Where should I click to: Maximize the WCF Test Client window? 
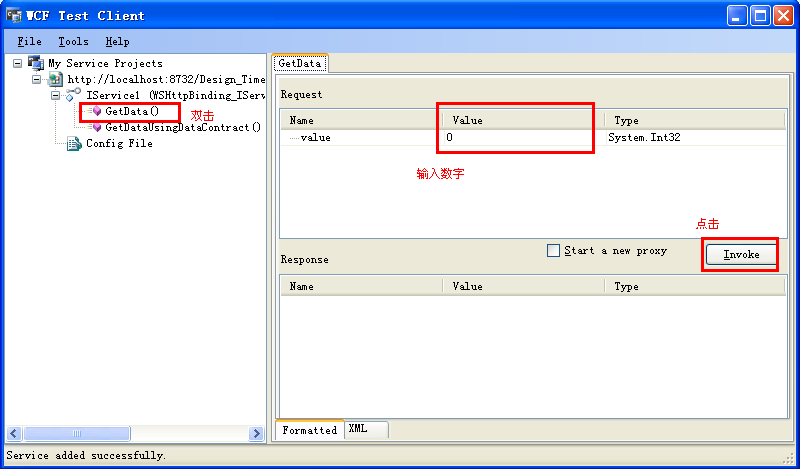tap(760, 16)
